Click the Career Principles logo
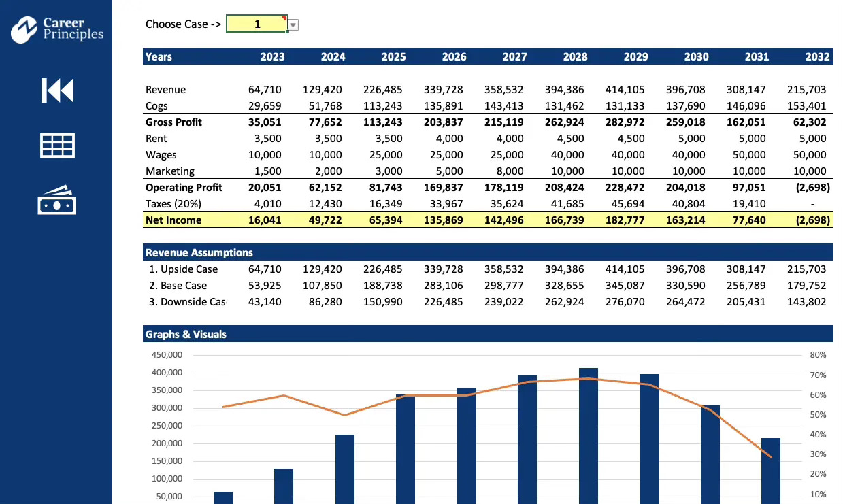Viewport: 843px width, 504px height. pyautogui.click(x=57, y=29)
